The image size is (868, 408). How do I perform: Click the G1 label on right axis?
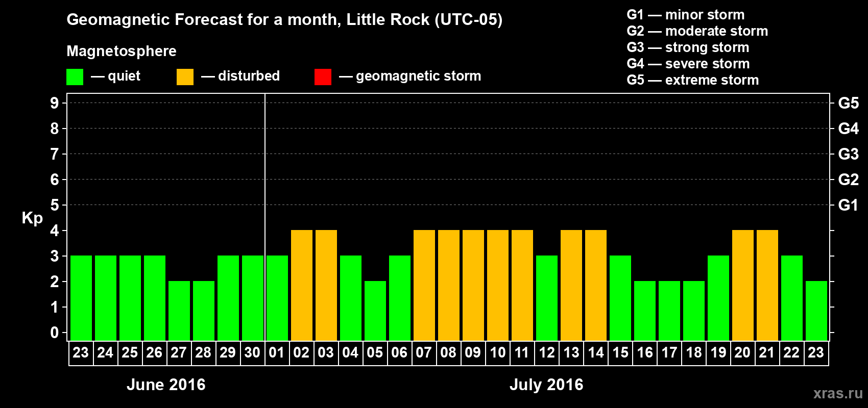(849, 205)
